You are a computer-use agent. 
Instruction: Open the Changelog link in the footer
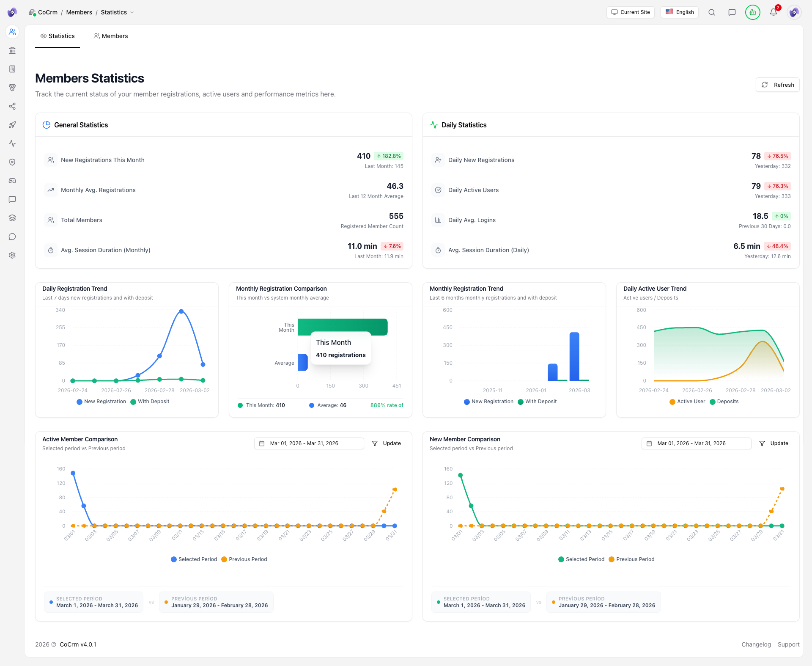[756, 644]
